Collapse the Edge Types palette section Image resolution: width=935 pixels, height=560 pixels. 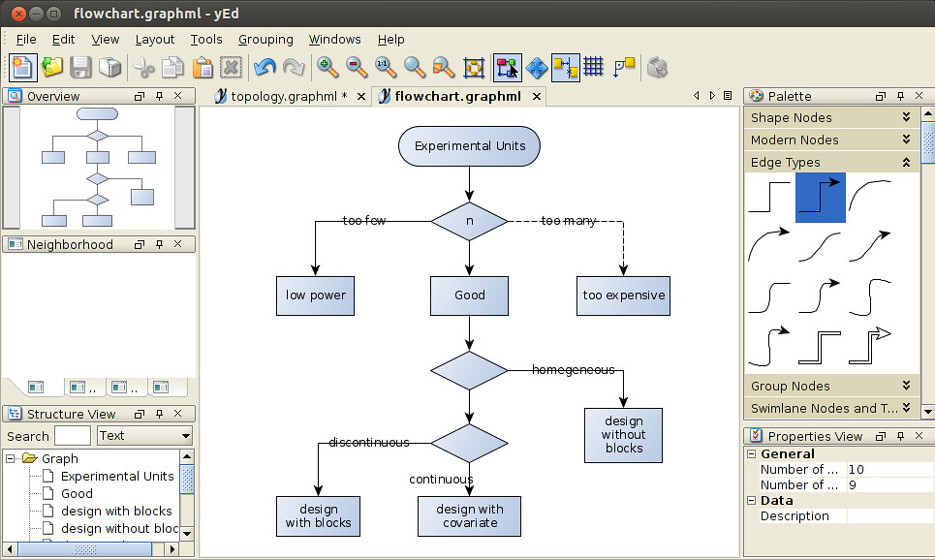coord(906,162)
